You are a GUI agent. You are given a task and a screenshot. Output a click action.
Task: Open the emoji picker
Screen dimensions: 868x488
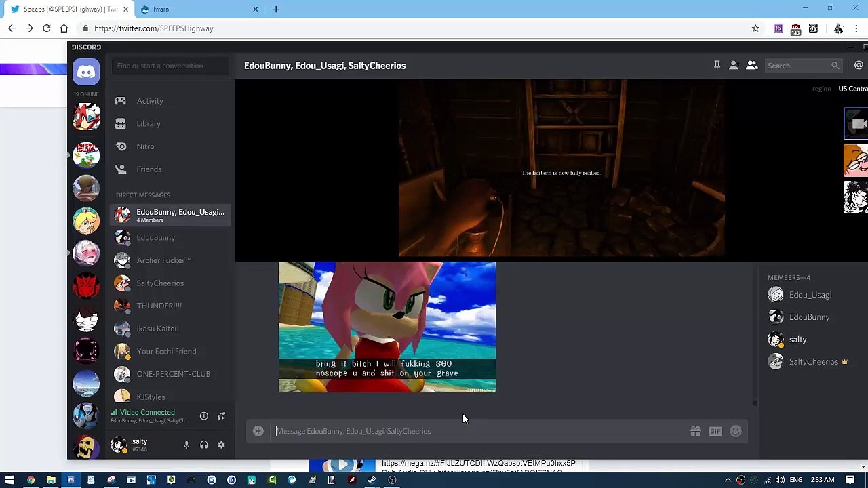[x=736, y=431]
